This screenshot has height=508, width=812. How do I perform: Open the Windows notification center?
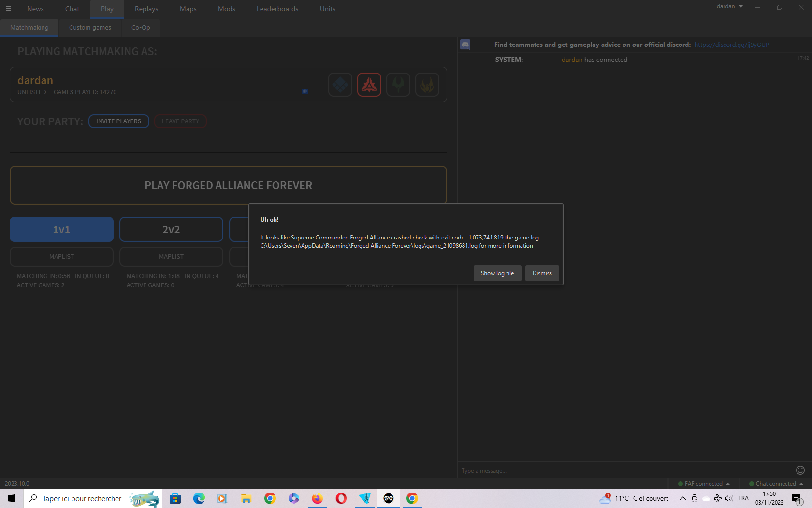tap(797, 498)
